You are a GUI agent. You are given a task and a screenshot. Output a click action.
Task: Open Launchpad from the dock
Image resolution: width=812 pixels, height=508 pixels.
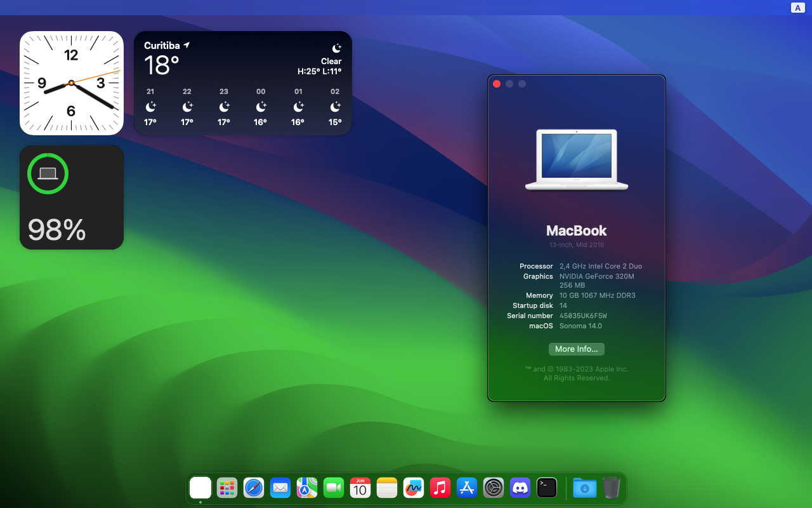(227, 488)
